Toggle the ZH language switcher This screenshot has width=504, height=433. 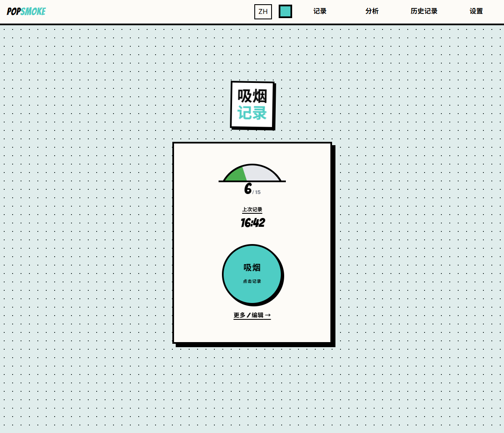pos(263,11)
